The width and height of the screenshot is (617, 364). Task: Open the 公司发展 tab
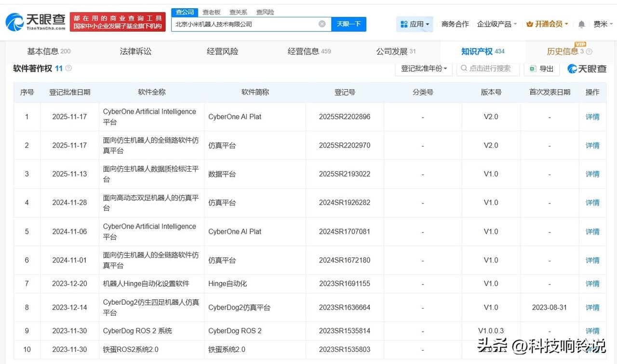pos(396,52)
